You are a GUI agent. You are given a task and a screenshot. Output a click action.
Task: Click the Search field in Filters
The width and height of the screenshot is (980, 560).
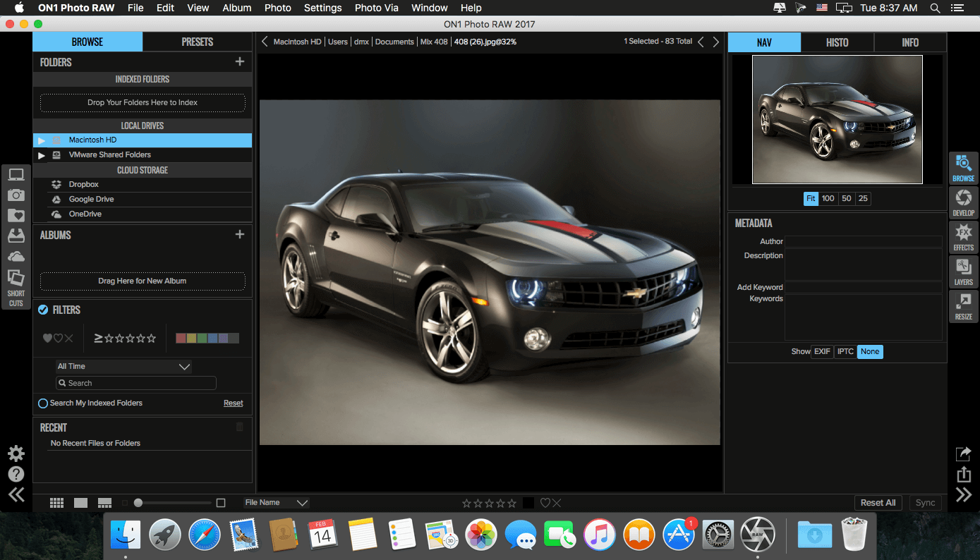pos(136,383)
